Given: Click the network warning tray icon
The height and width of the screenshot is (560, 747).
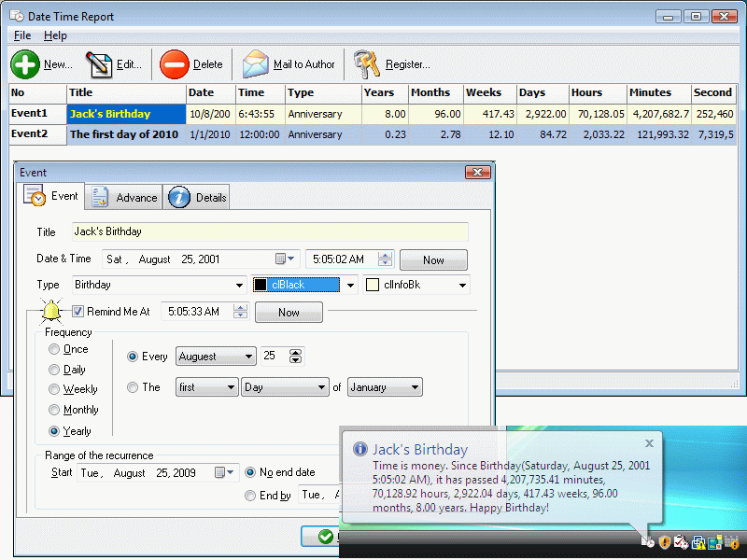Looking at the screenshot, I should point(698,542).
